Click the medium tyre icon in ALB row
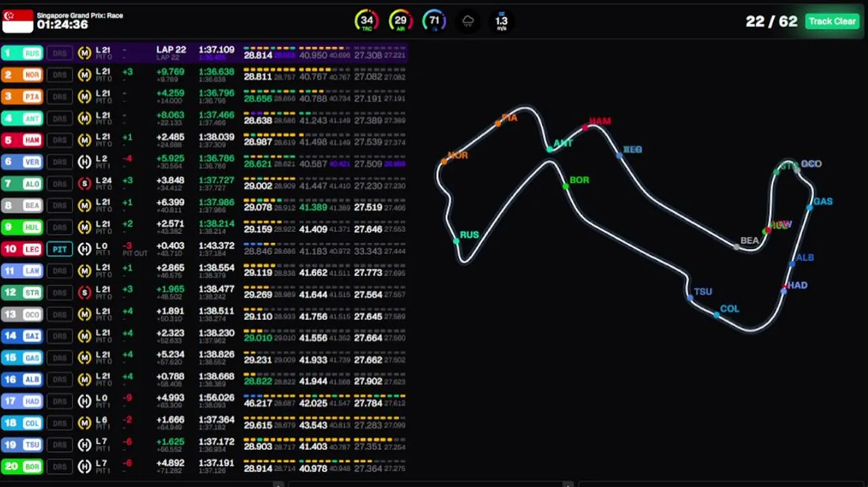 click(85, 379)
